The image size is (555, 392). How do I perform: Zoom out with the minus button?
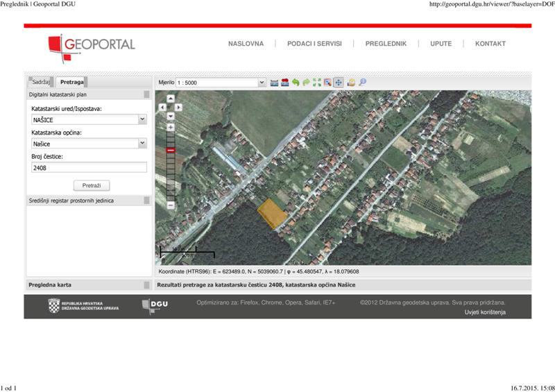coord(171,205)
